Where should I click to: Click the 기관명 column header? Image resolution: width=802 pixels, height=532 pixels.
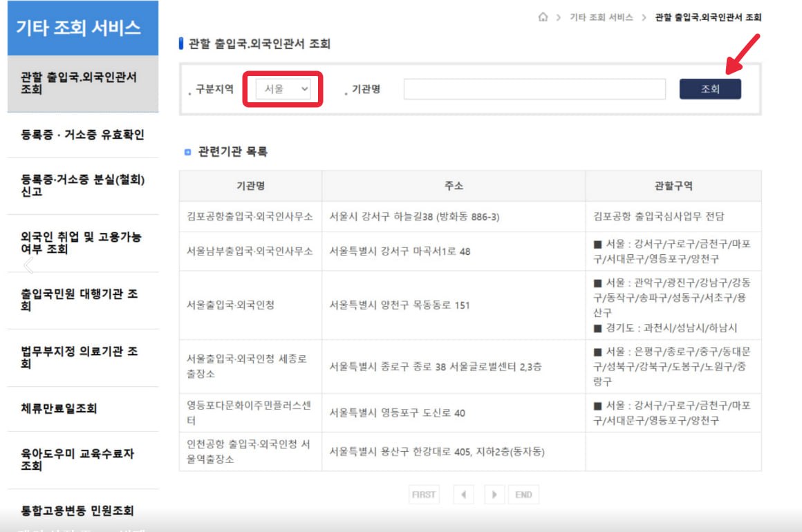pyautogui.click(x=250, y=186)
